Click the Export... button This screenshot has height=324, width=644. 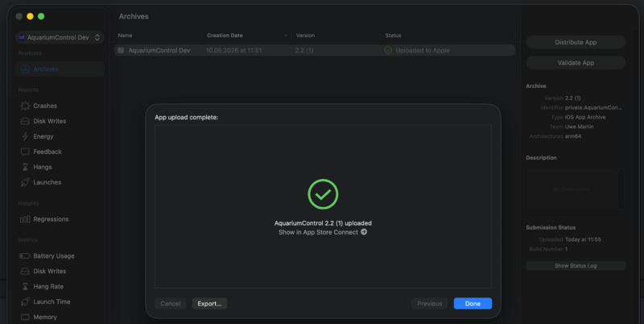tap(209, 303)
